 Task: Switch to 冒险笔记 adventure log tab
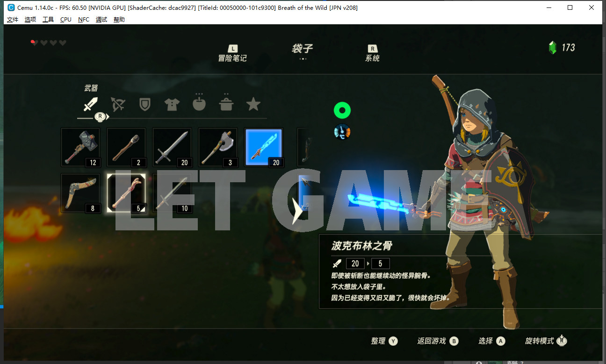click(x=232, y=54)
